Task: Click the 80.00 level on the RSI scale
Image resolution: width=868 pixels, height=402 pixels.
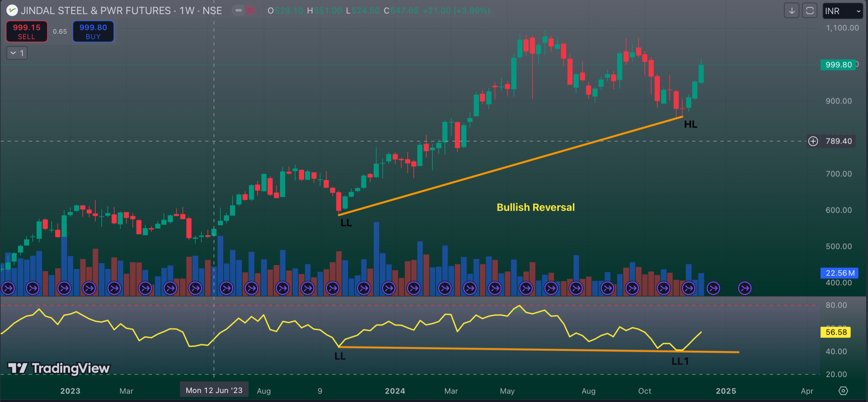Action: (x=836, y=305)
